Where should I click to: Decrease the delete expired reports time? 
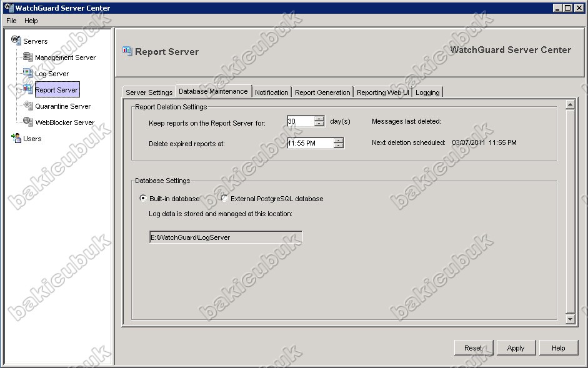coord(339,146)
